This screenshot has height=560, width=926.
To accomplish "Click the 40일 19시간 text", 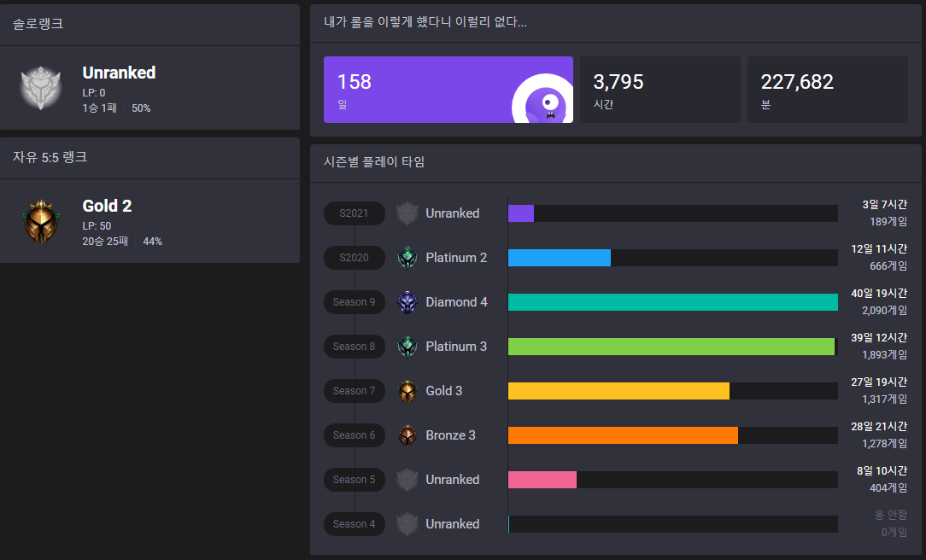I will tap(879, 294).
